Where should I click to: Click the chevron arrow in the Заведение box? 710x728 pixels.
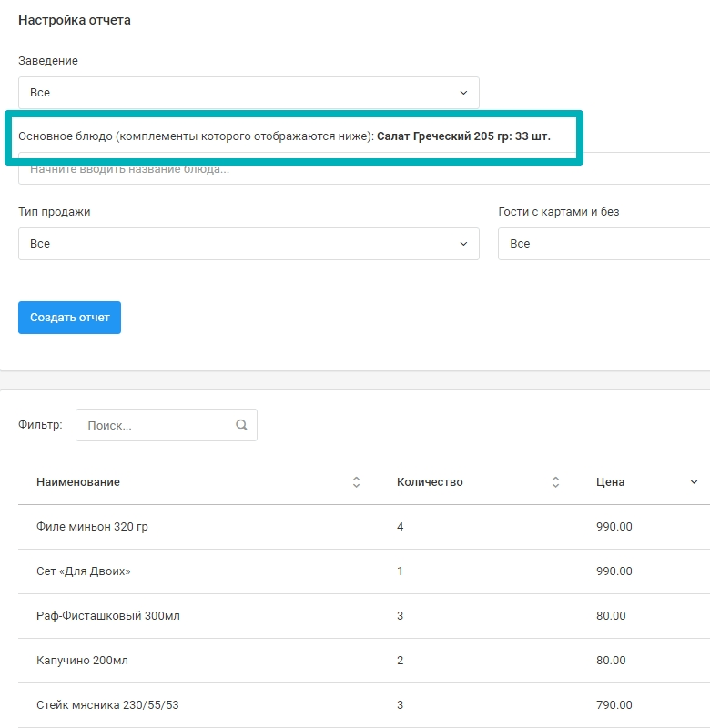click(463, 93)
